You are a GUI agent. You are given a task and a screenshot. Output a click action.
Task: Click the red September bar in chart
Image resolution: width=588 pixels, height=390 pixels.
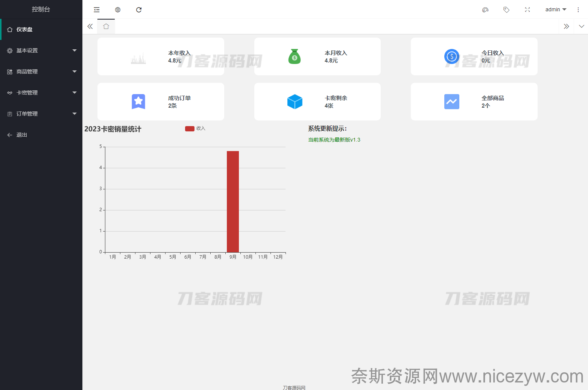click(x=233, y=201)
